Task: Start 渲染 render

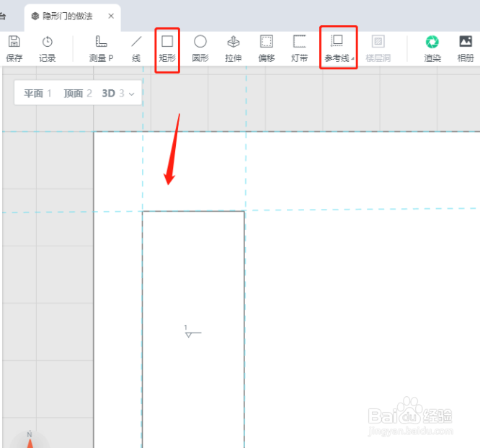Action: click(432, 49)
